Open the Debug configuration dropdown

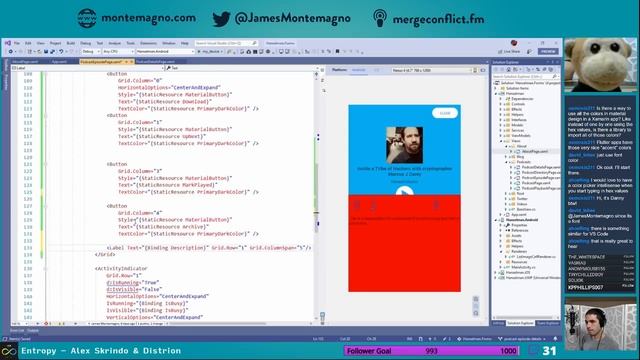tap(91, 51)
